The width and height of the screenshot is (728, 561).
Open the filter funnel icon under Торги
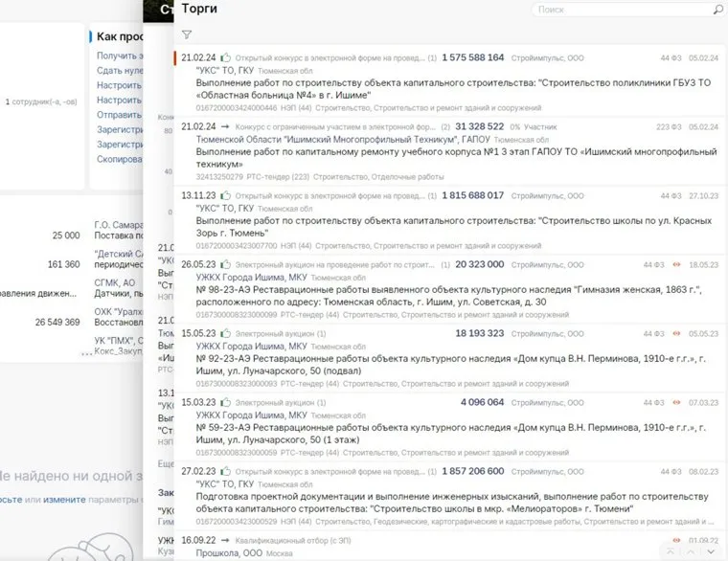[x=187, y=34]
